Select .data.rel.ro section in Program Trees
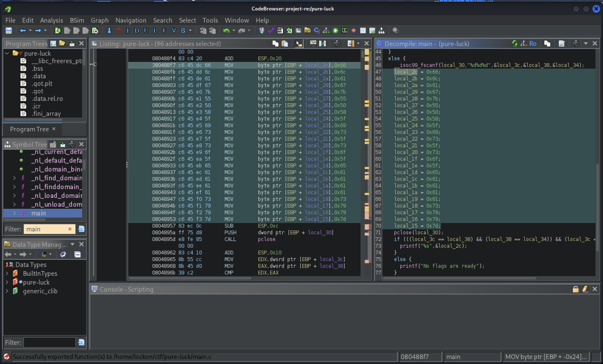The image size is (603, 364). [x=47, y=99]
